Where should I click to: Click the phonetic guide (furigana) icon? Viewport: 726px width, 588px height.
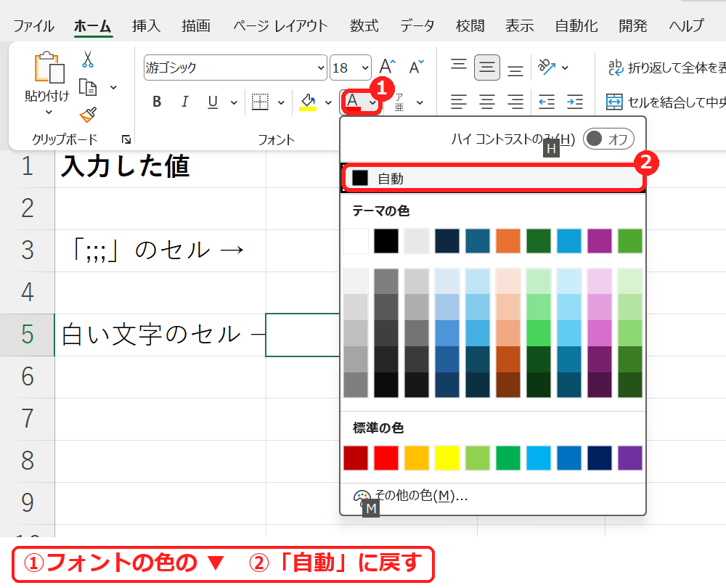399,102
